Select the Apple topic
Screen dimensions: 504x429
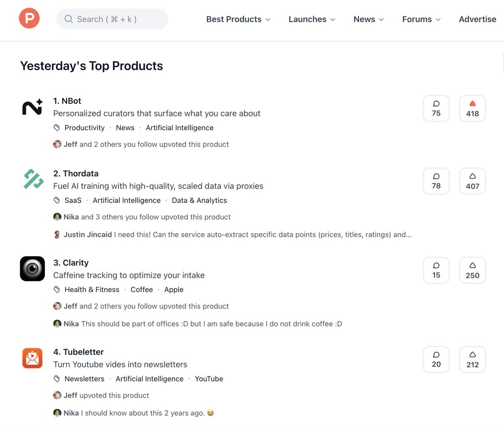pyautogui.click(x=174, y=290)
